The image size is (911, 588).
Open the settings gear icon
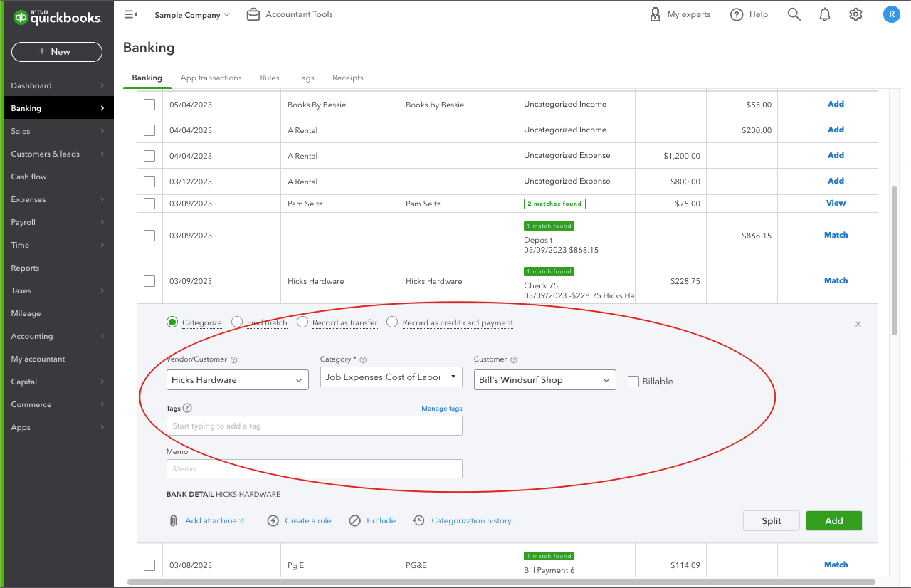click(855, 14)
